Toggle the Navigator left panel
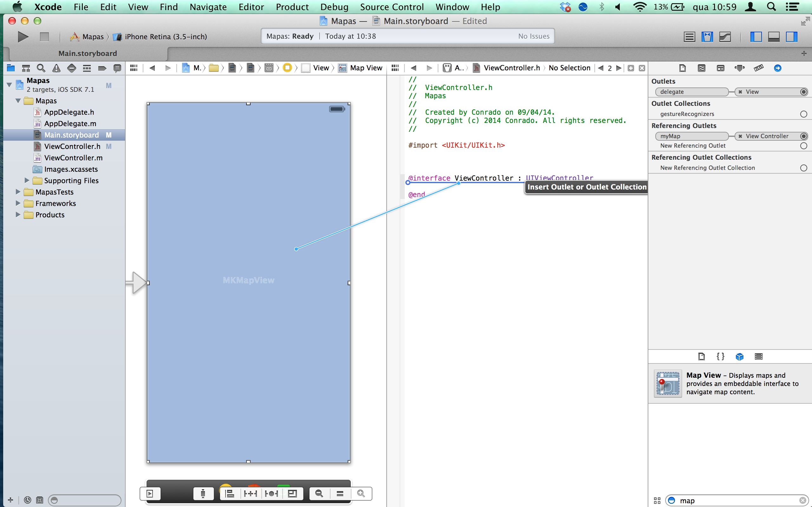This screenshot has width=812, height=507. coord(756,36)
